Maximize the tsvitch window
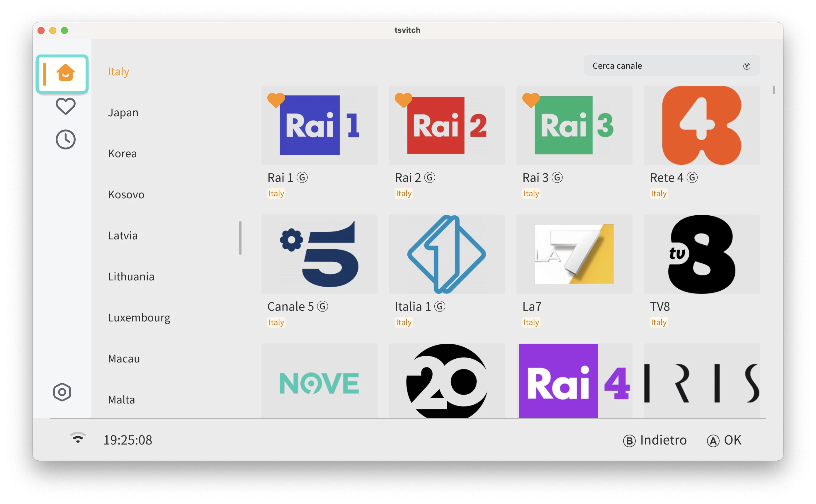 point(64,30)
